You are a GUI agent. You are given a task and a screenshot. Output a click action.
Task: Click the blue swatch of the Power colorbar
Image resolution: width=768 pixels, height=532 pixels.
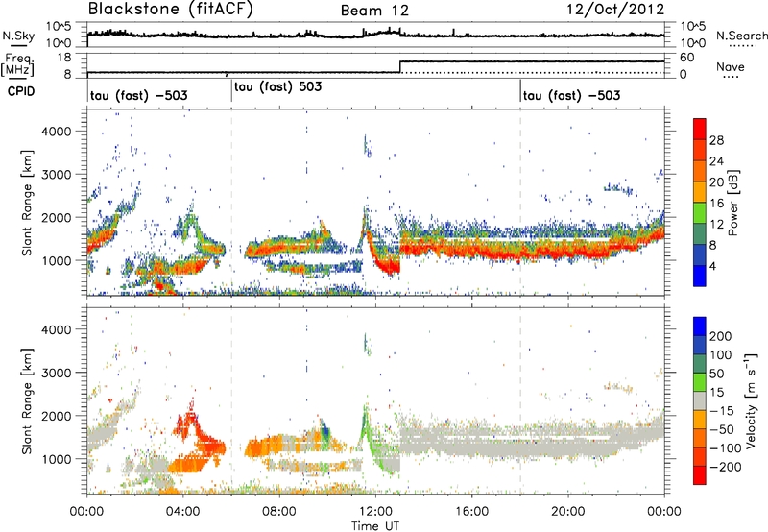click(x=700, y=276)
